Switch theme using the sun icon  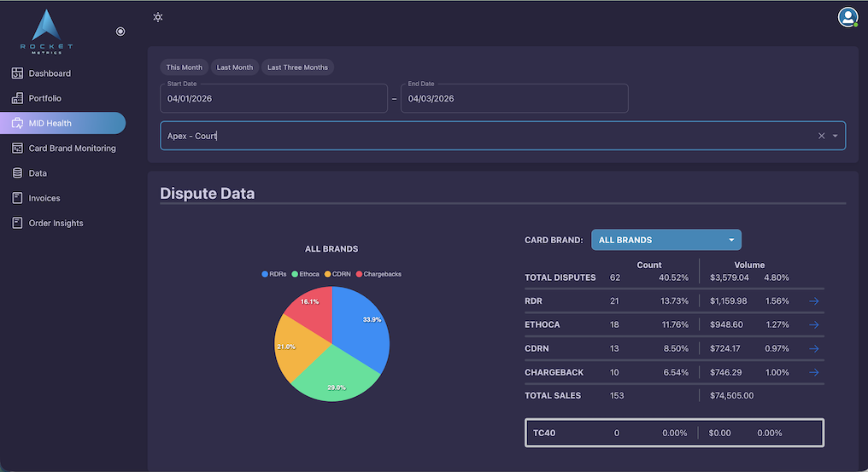click(x=158, y=17)
